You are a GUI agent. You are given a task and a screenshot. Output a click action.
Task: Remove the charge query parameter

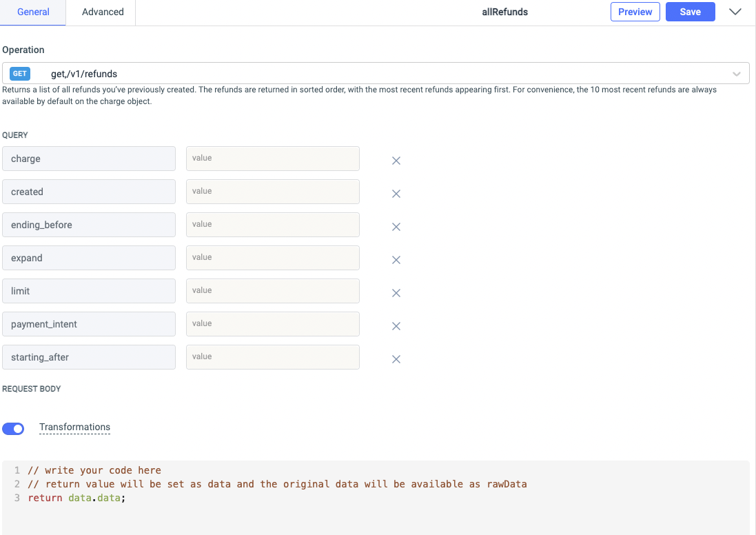coord(396,161)
